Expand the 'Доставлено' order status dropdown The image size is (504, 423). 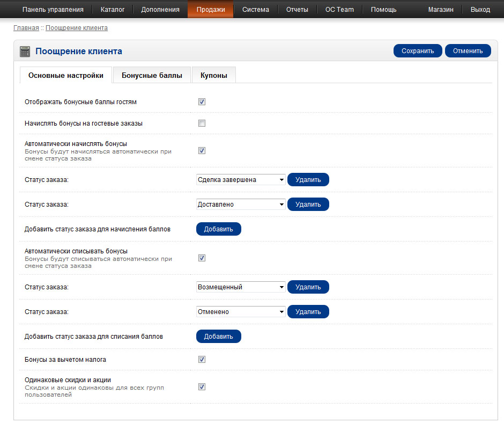click(241, 205)
